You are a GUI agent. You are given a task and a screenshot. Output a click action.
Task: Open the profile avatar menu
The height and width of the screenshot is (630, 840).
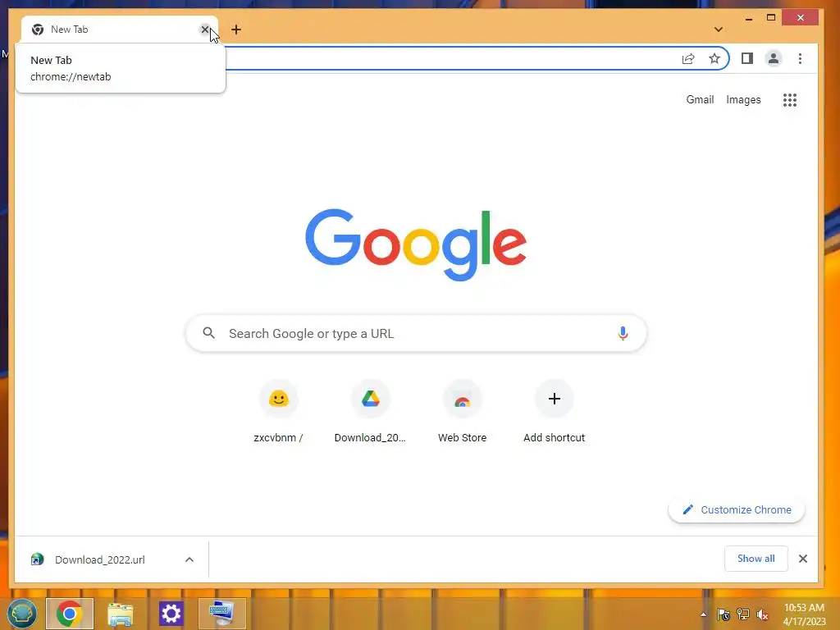tap(773, 58)
